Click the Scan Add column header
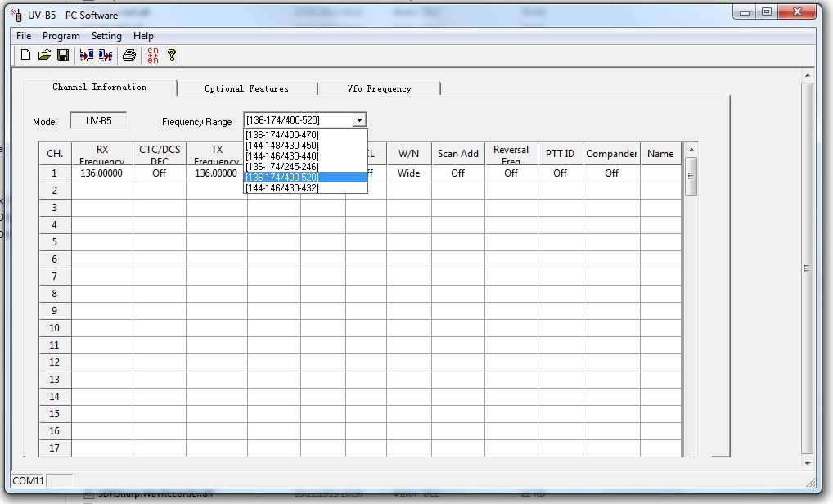833x504 pixels. [x=458, y=154]
